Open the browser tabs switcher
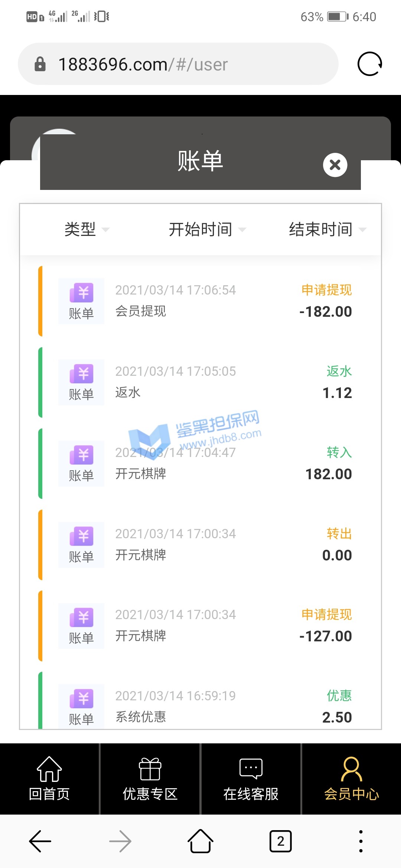This screenshot has width=401, height=868. pos(280,841)
